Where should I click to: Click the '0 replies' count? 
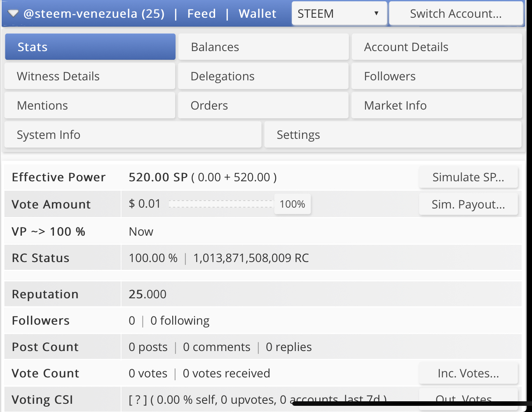click(x=289, y=347)
